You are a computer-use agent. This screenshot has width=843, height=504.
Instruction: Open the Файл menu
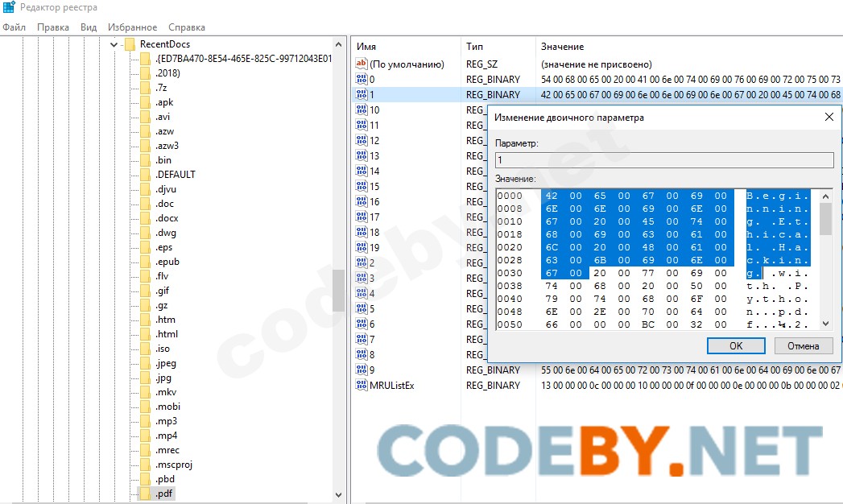14,27
